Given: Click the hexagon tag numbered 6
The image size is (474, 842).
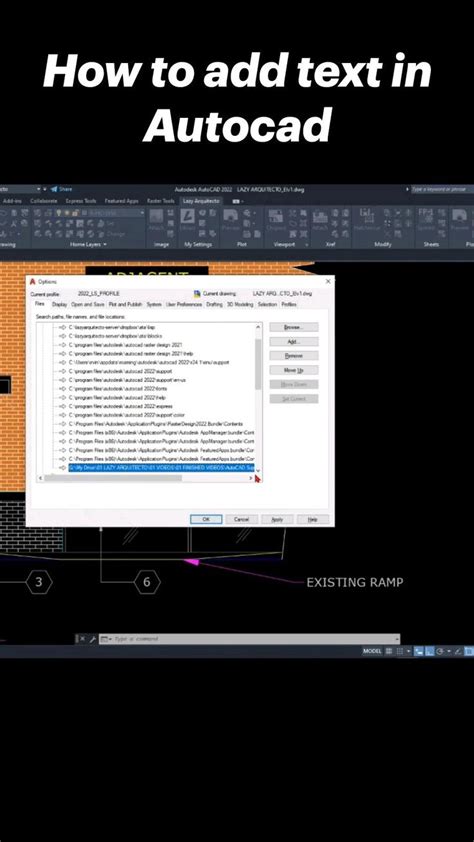Looking at the screenshot, I should [147, 582].
